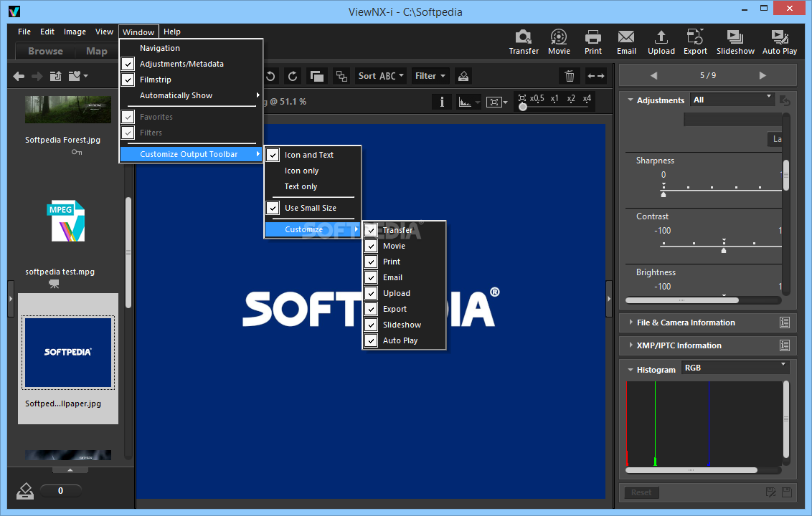The height and width of the screenshot is (516, 812).
Task: Uncheck Adjustments/Metadata in Window menu
Action: (128, 64)
